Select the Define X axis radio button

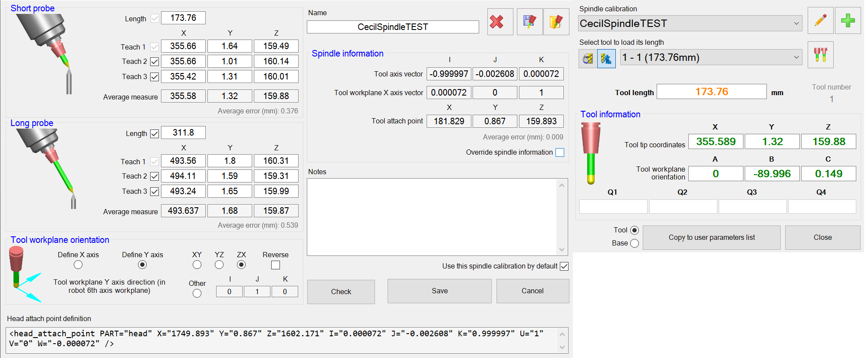pos(78,265)
